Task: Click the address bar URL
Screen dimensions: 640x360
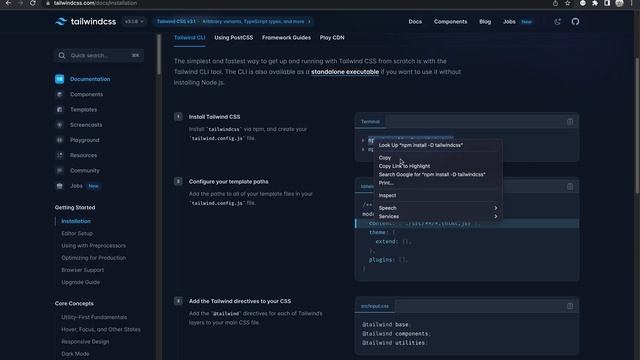Action: (x=95, y=3)
